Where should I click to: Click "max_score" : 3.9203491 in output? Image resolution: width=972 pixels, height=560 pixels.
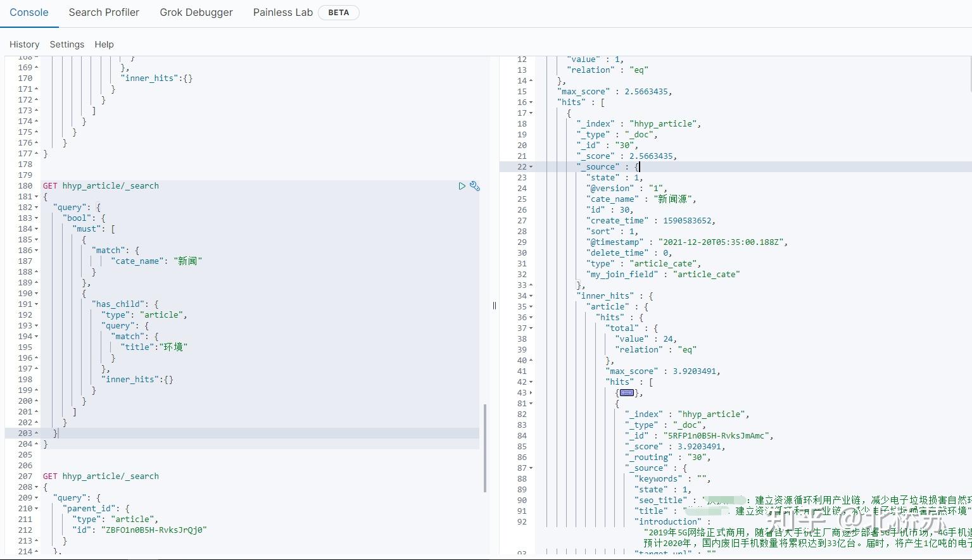click(663, 371)
